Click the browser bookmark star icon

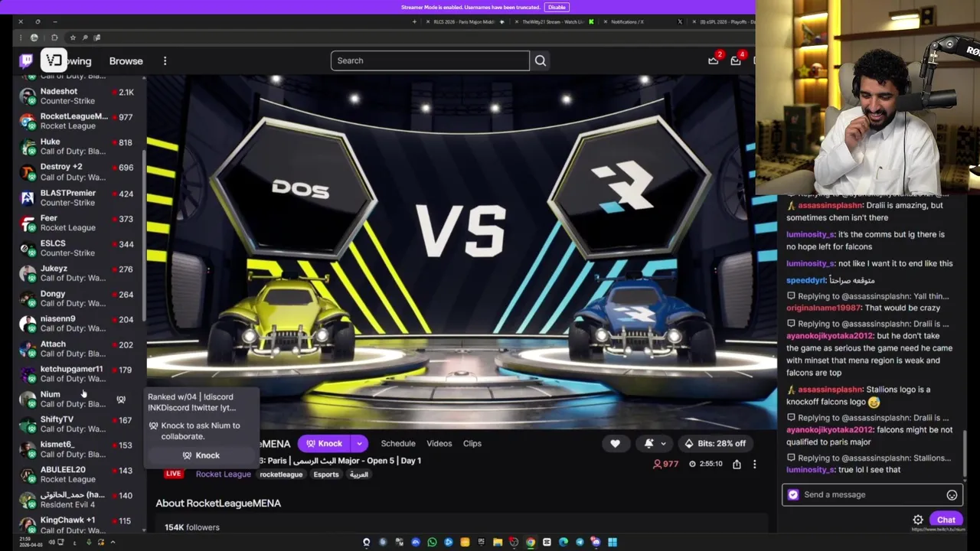(x=73, y=37)
